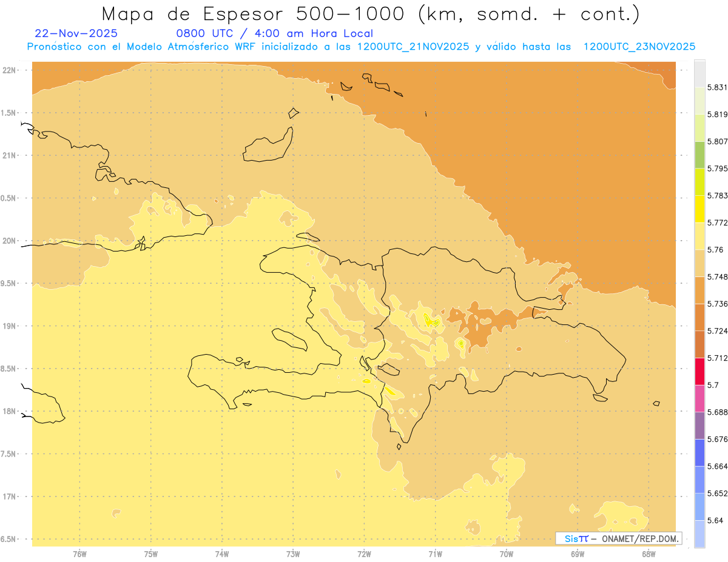
Task: Click the color scale value 5.819
Action: click(x=717, y=115)
